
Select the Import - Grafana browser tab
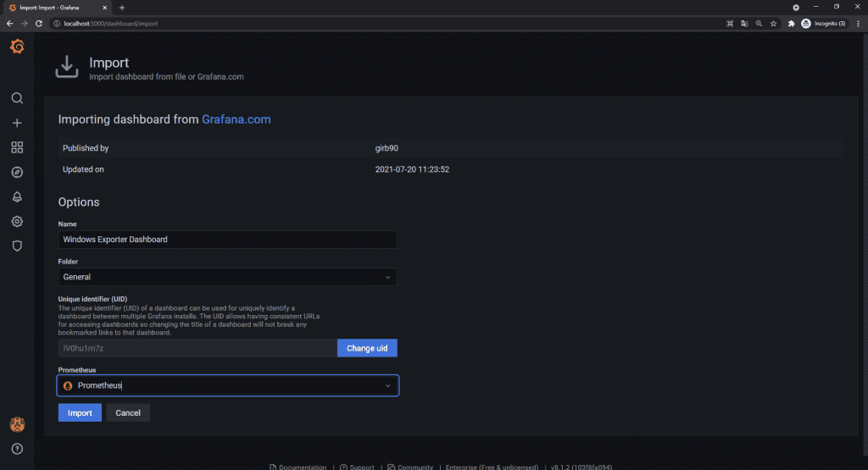click(x=58, y=8)
